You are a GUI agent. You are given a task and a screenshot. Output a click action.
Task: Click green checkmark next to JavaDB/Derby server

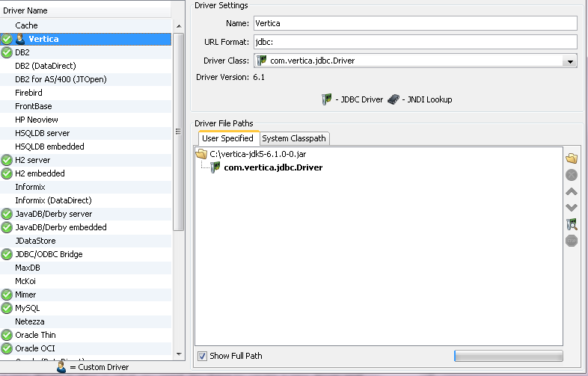pyautogui.click(x=7, y=214)
